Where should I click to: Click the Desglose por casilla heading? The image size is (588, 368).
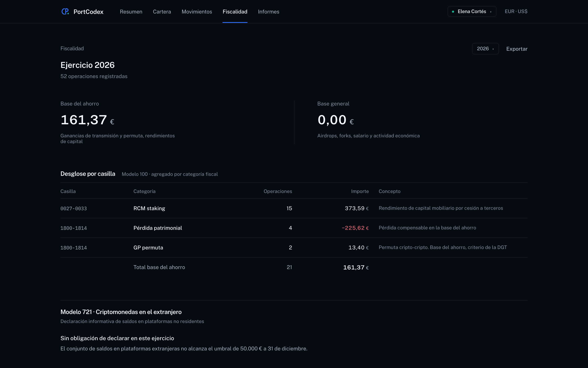click(88, 174)
